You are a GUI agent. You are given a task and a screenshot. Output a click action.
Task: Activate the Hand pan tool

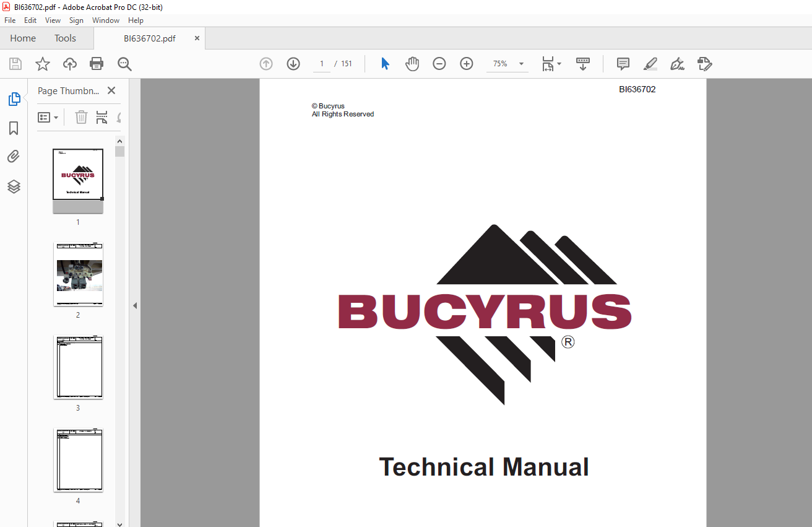[x=412, y=64]
